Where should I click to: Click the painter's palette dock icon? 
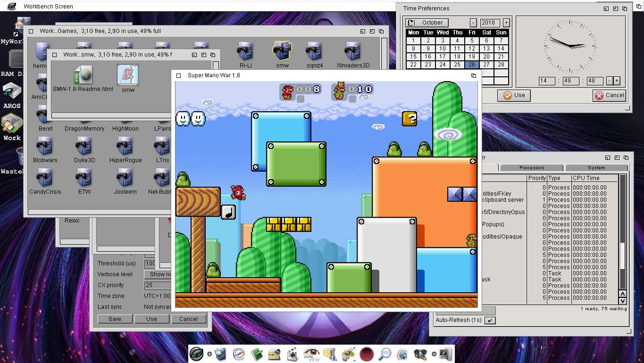click(348, 354)
